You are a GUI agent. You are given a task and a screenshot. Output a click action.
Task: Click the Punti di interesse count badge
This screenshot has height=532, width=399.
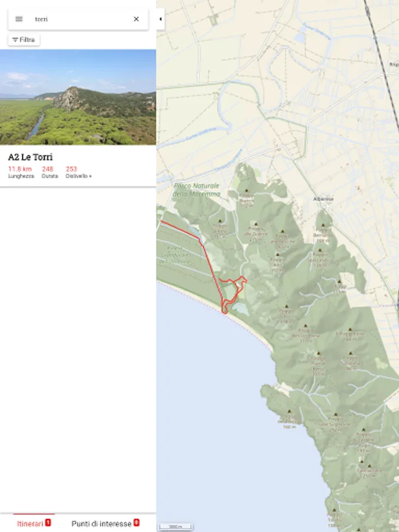click(137, 523)
